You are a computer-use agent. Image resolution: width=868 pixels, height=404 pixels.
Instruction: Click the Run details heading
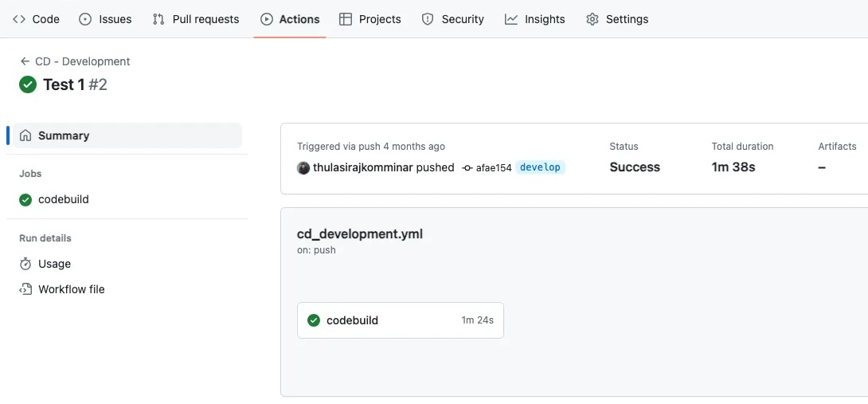click(45, 238)
